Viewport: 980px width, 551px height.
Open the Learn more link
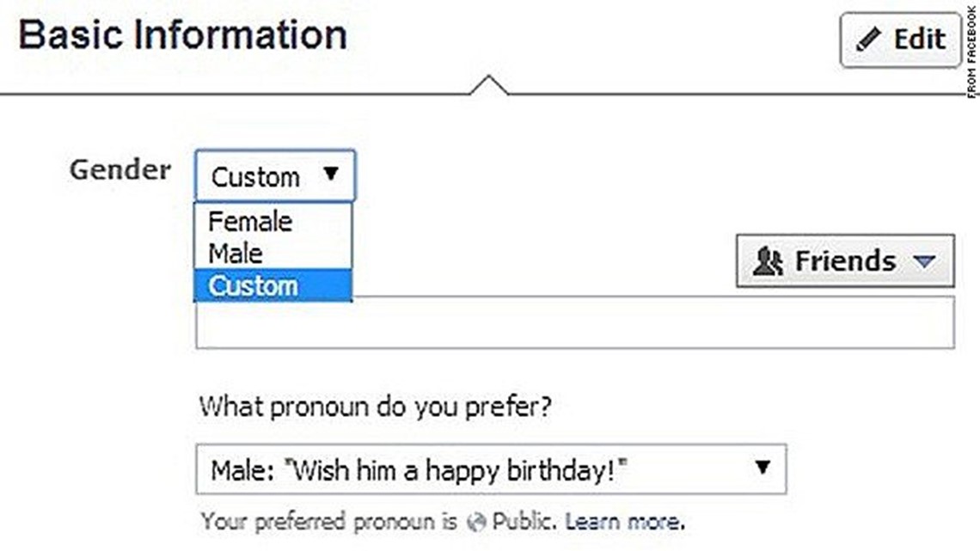[624, 521]
